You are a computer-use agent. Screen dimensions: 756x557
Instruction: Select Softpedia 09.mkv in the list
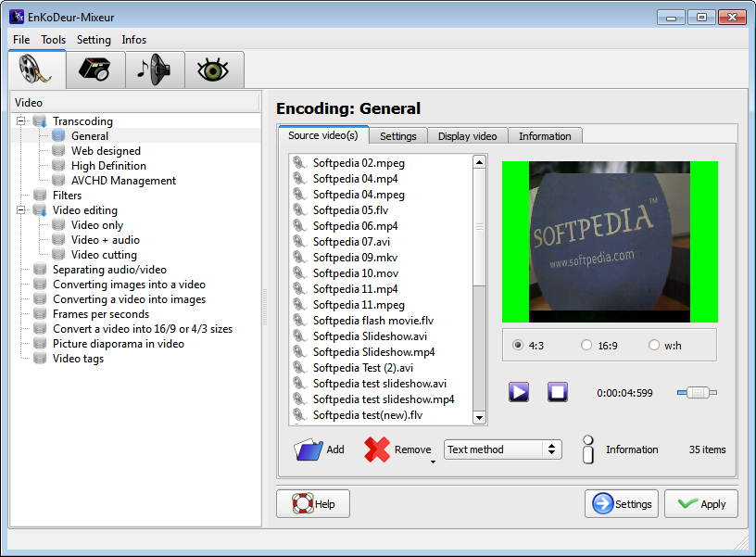pos(356,258)
